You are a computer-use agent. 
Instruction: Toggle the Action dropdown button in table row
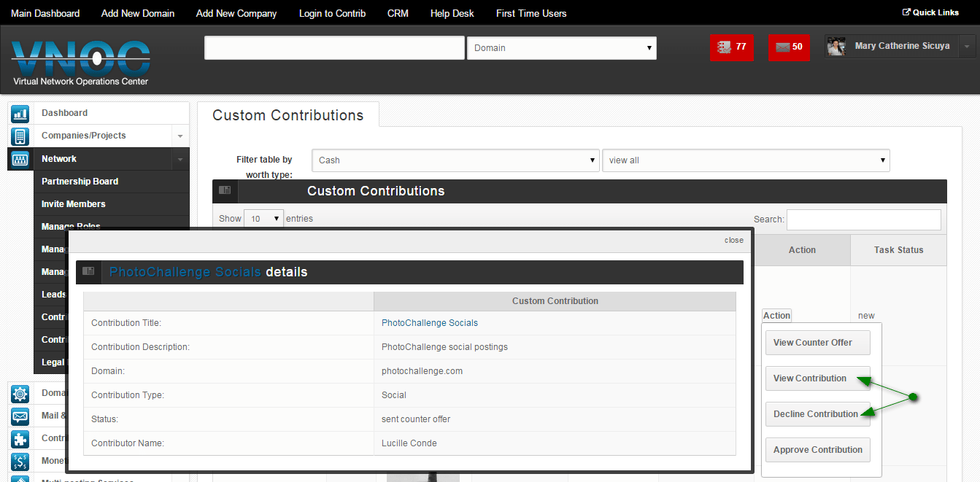776,316
